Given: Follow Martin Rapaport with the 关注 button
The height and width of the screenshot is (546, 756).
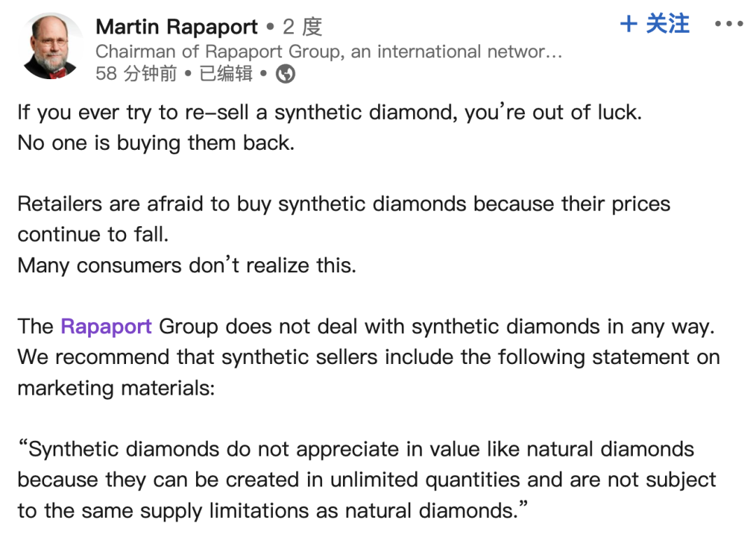Looking at the screenshot, I should [654, 24].
